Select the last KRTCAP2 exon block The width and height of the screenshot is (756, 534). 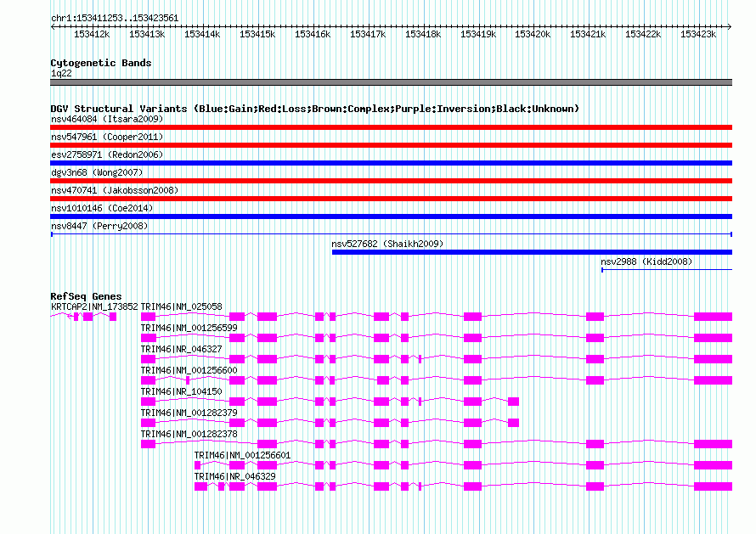tap(113, 317)
